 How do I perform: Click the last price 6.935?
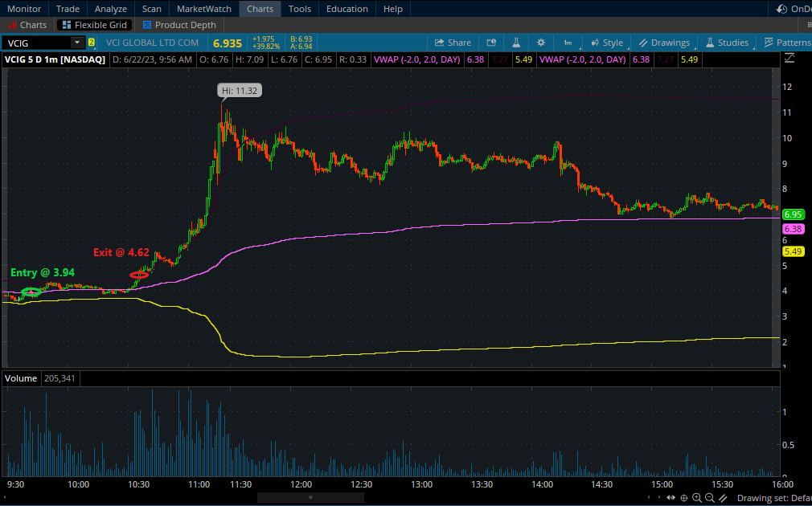[228, 43]
